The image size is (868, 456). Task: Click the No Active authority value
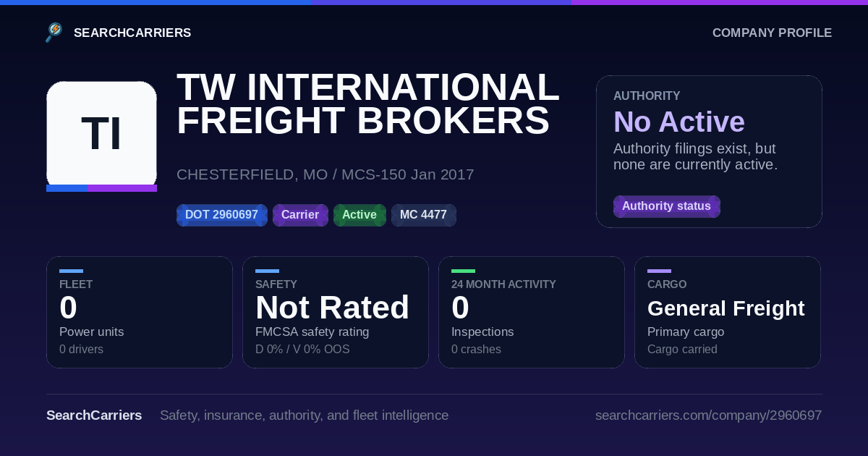click(x=679, y=122)
